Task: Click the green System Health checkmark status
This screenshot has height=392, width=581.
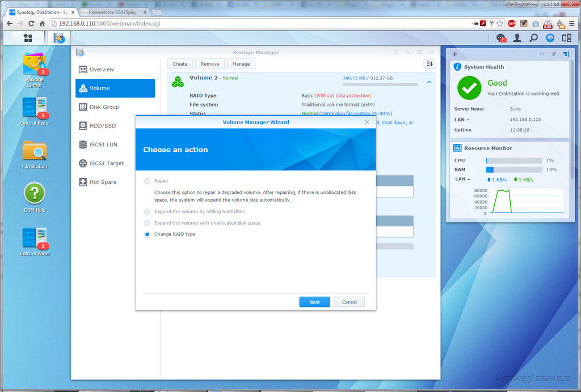Action: coord(469,88)
